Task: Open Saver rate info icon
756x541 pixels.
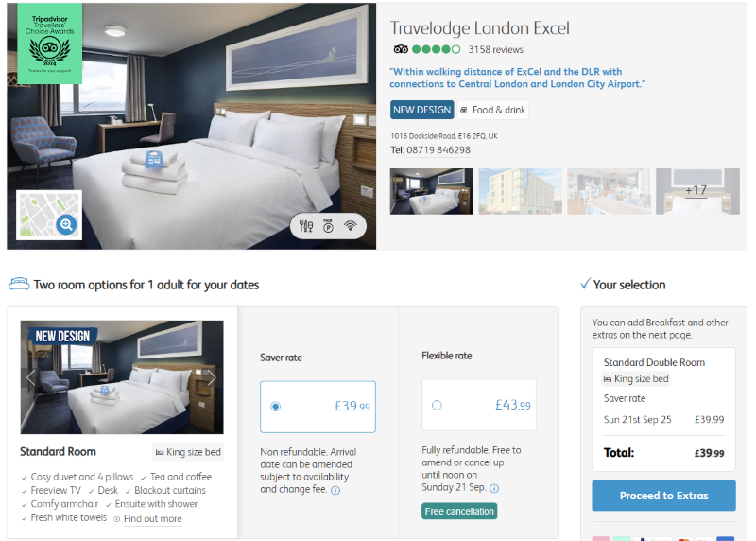Action: [x=335, y=490]
